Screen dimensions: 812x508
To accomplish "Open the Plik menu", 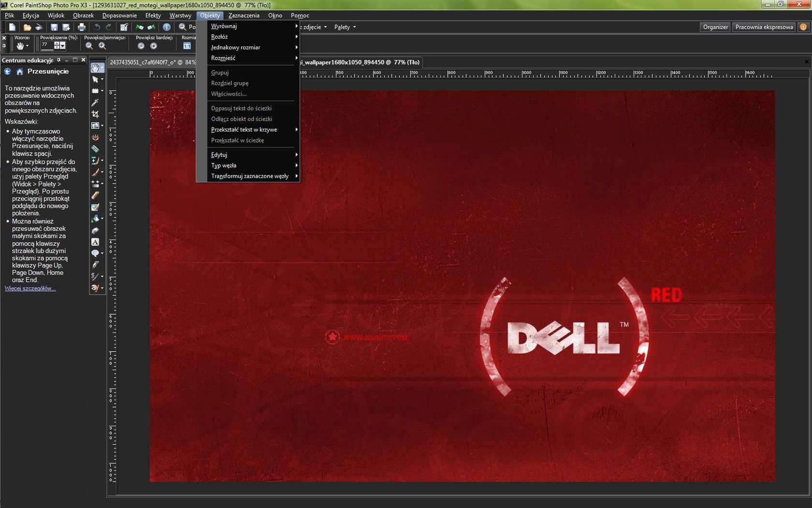I will [x=10, y=15].
